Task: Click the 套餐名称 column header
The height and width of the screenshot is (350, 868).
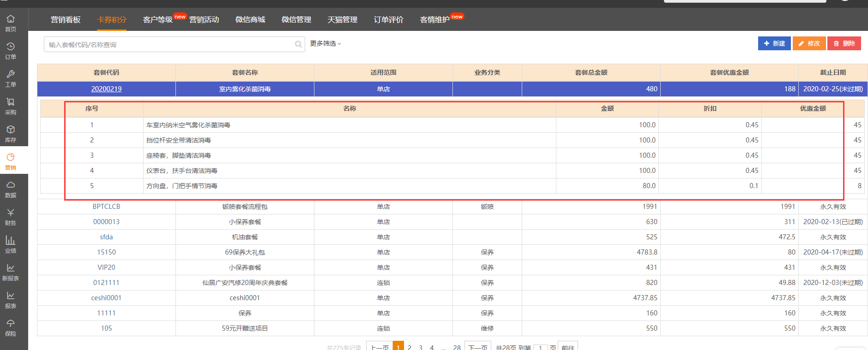Action: pyautogui.click(x=245, y=72)
